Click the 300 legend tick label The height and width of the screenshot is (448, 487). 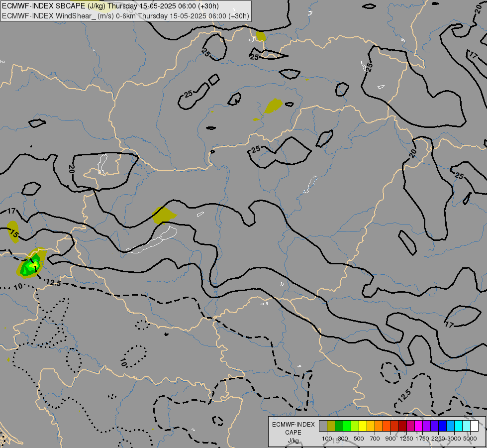tap(343, 439)
